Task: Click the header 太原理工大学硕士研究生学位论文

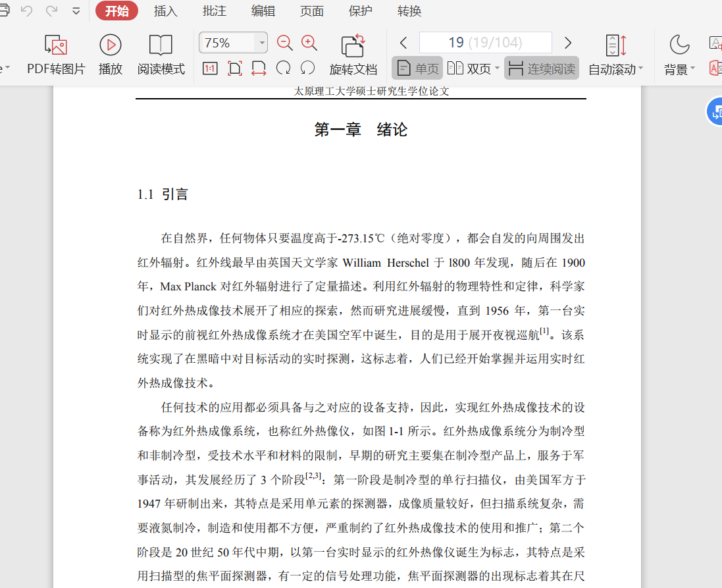Action: pyautogui.click(x=371, y=92)
